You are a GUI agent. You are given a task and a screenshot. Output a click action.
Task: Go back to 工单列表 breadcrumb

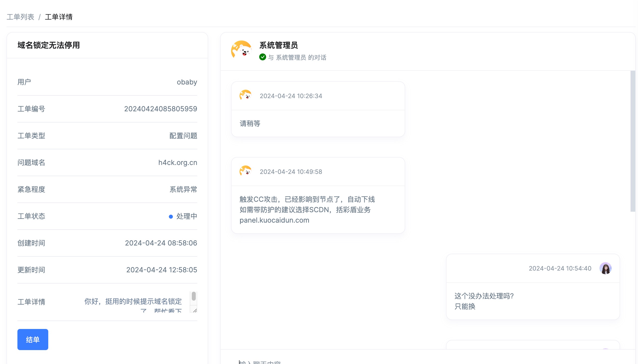coord(20,17)
